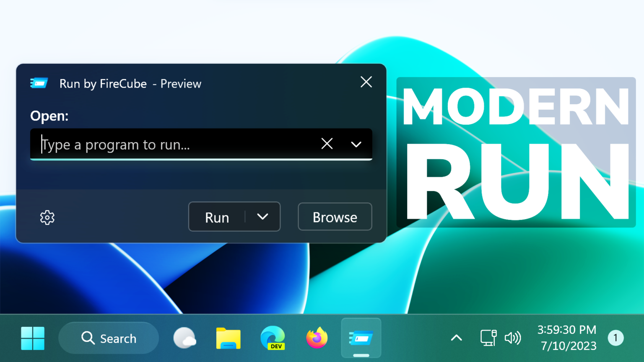Click the cast/display icon in the system tray
The height and width of the screenshot is (362, 644).
[x=488, y=338]
